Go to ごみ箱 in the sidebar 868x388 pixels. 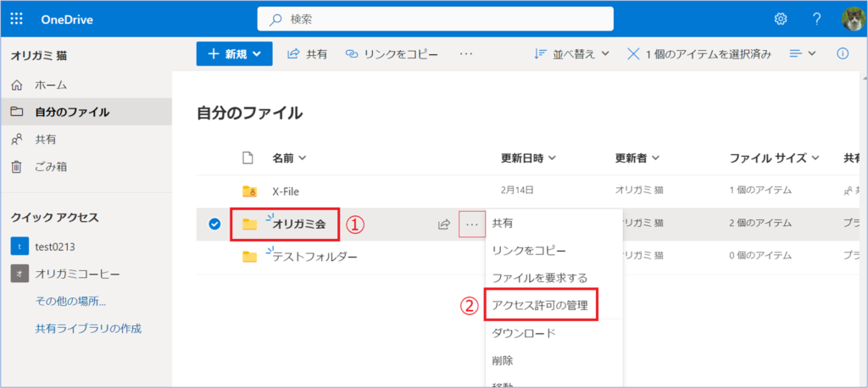coord(50,167)
